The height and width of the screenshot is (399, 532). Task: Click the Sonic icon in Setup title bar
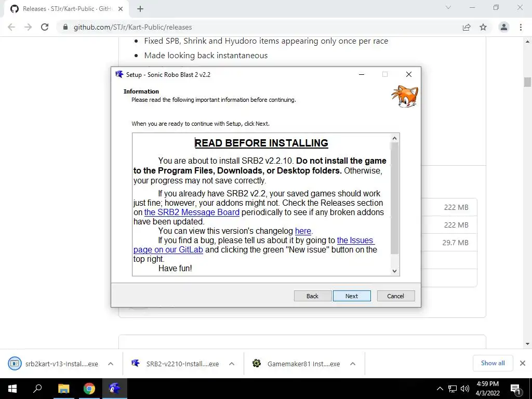pyautogui.click(x=119, y=74)
